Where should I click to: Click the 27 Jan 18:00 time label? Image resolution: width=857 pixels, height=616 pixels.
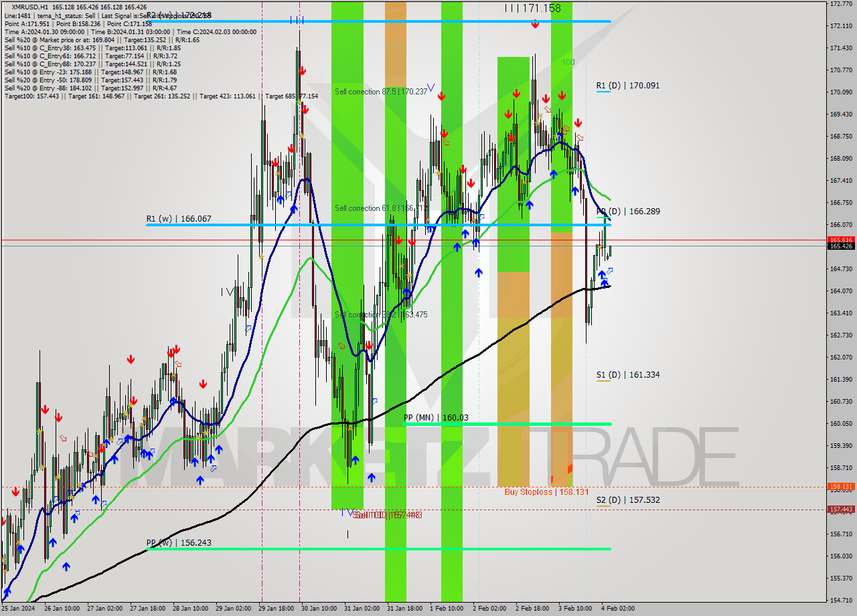coord(148,609)
